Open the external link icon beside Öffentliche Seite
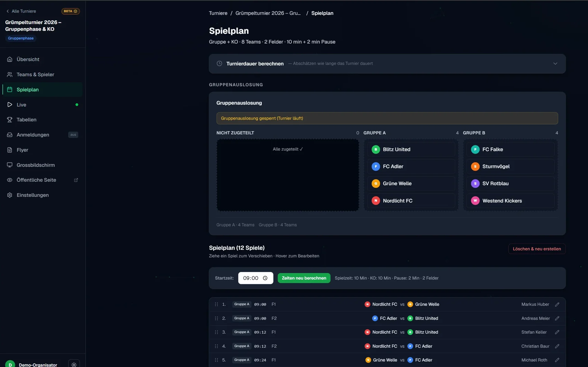 76,180
